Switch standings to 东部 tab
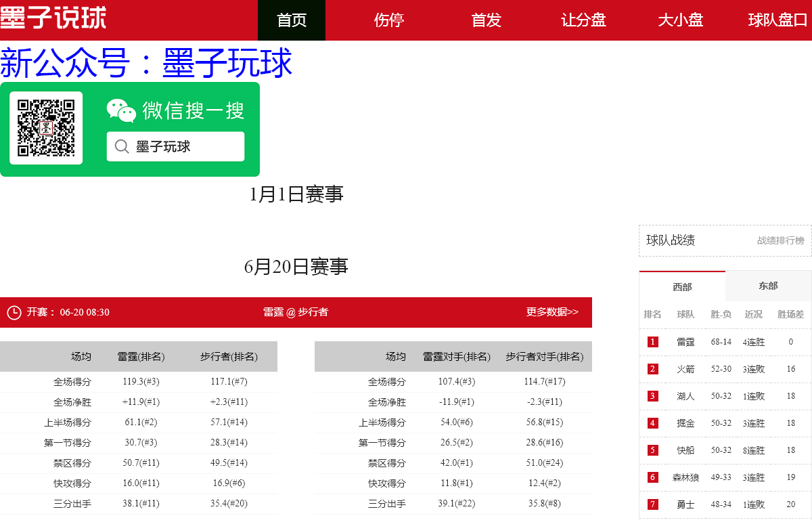 [768, 286]
